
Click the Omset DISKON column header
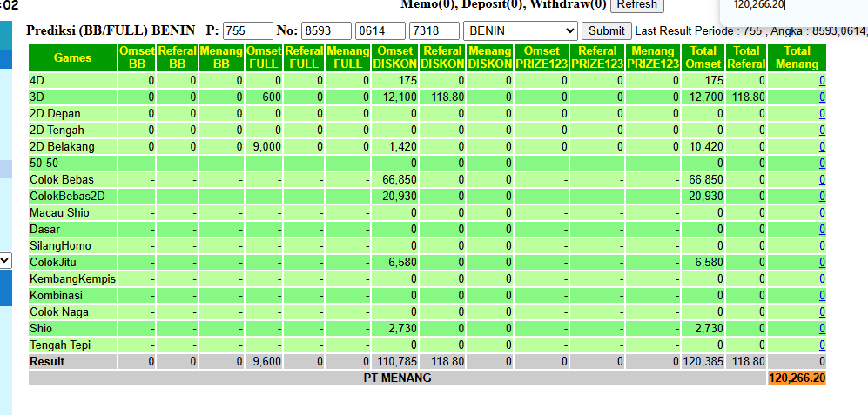click(395, 57)
